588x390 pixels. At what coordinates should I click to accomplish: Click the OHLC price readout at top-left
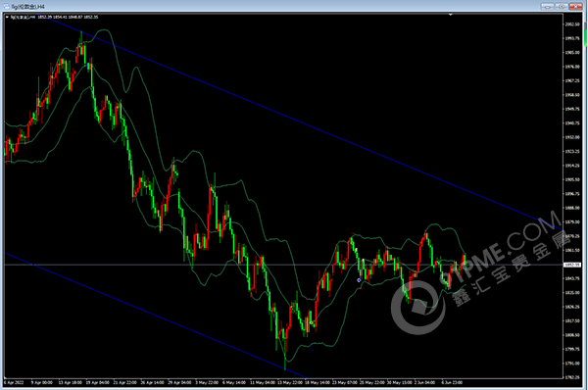click(68, 17)
